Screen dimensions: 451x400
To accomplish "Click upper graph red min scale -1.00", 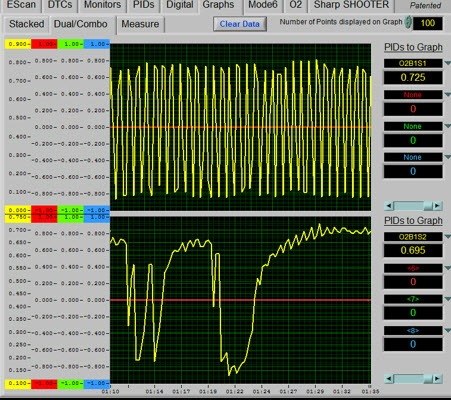I will [44, 210].
